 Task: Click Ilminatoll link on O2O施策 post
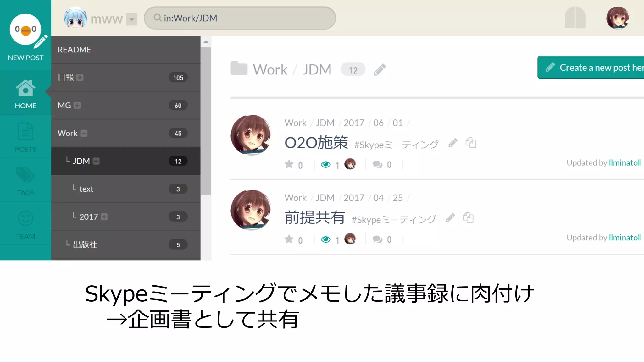click(625, 163)
